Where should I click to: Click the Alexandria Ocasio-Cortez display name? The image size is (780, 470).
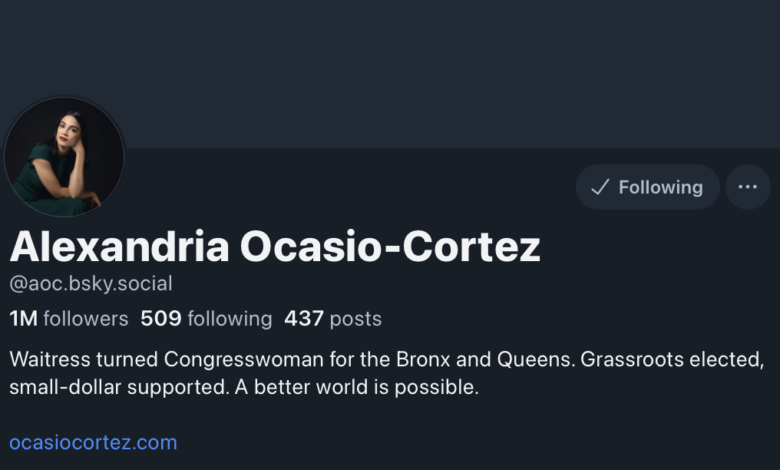(275, 246)
